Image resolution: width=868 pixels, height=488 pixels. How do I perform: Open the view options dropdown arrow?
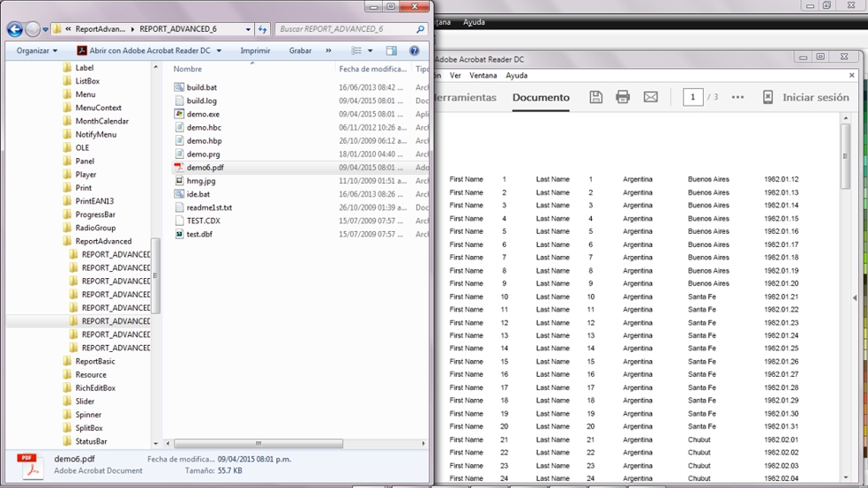tap(370, 50)
